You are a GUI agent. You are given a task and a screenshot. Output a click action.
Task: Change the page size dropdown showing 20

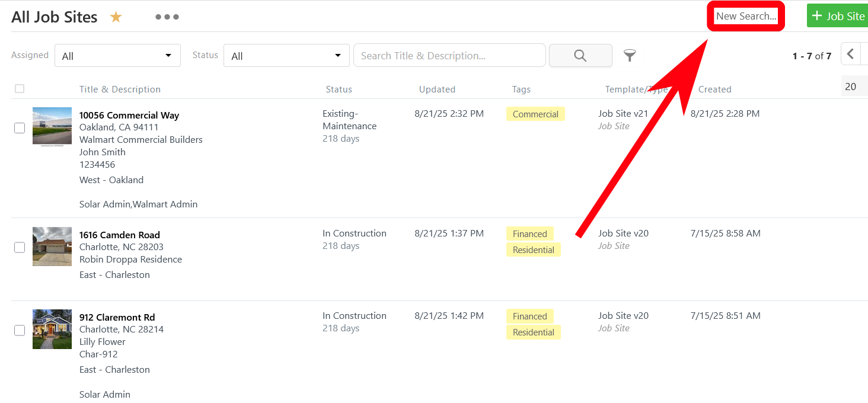click(854, 87)
